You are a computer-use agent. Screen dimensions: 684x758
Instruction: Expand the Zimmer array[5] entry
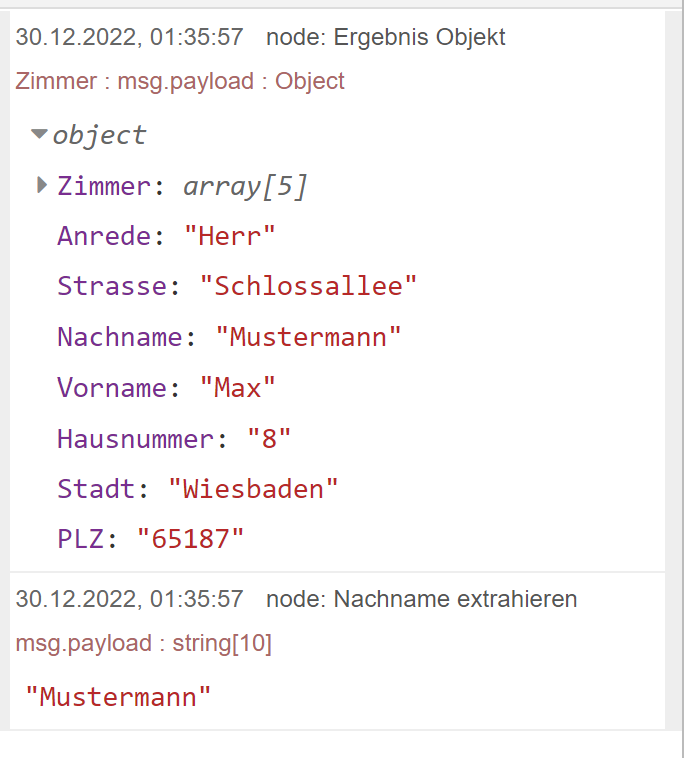[x=43, y=185]
